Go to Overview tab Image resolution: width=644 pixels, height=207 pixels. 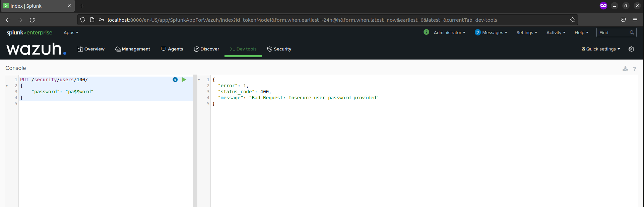coord(91,49)
